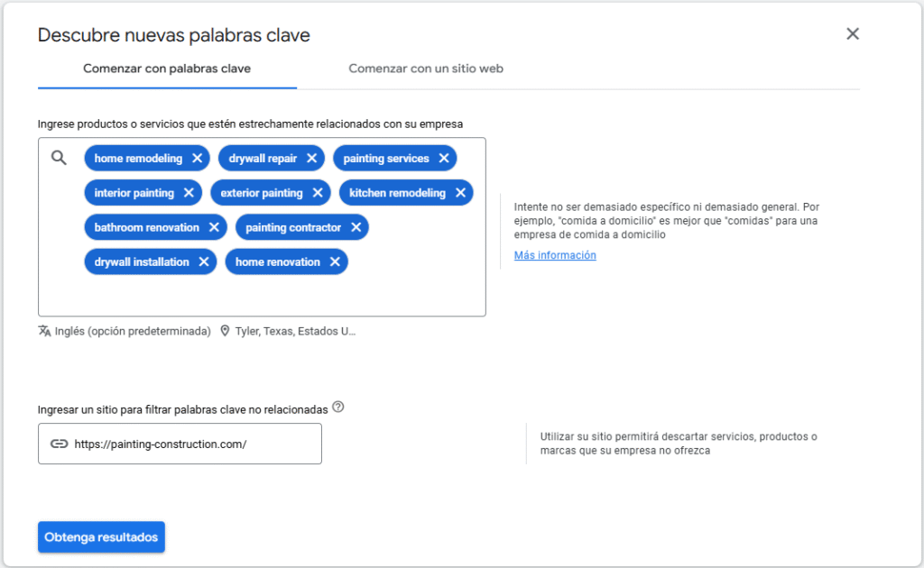Click the translate language icon
Image resolution: width=924 pixels, height=568 pixels.
(44, 331)
